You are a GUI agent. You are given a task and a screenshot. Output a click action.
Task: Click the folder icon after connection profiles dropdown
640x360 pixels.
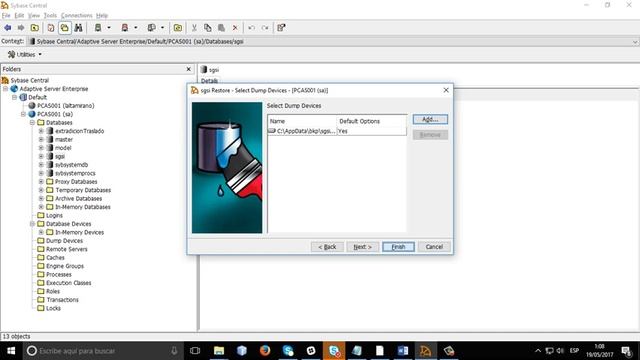tap(178, 28)
